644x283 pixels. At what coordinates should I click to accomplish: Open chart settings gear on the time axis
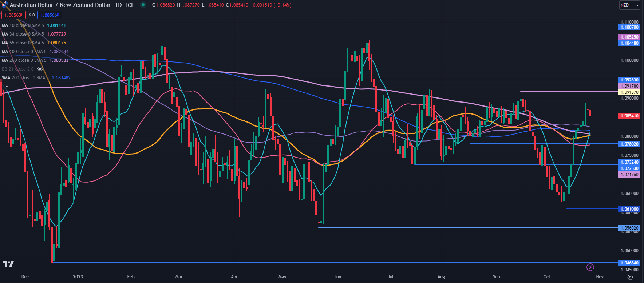pyautogui.click(x=630, y=277)
